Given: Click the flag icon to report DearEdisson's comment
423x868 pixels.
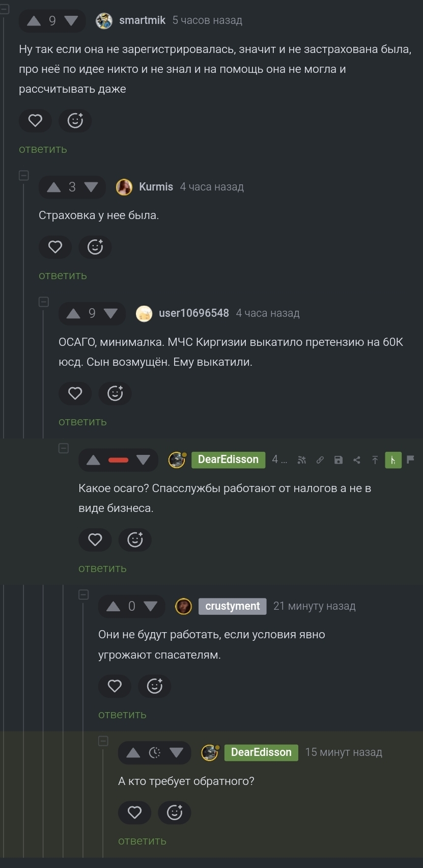Looking at the screenshot, I should point(410,459).
